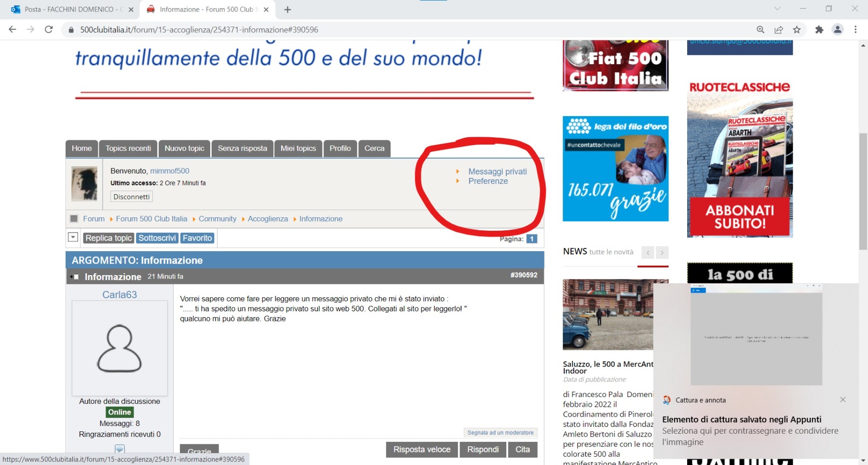Select page 1 pagination button
This screenshot has height=465, width=868.
pyautogui.click(x=532, y=239)
